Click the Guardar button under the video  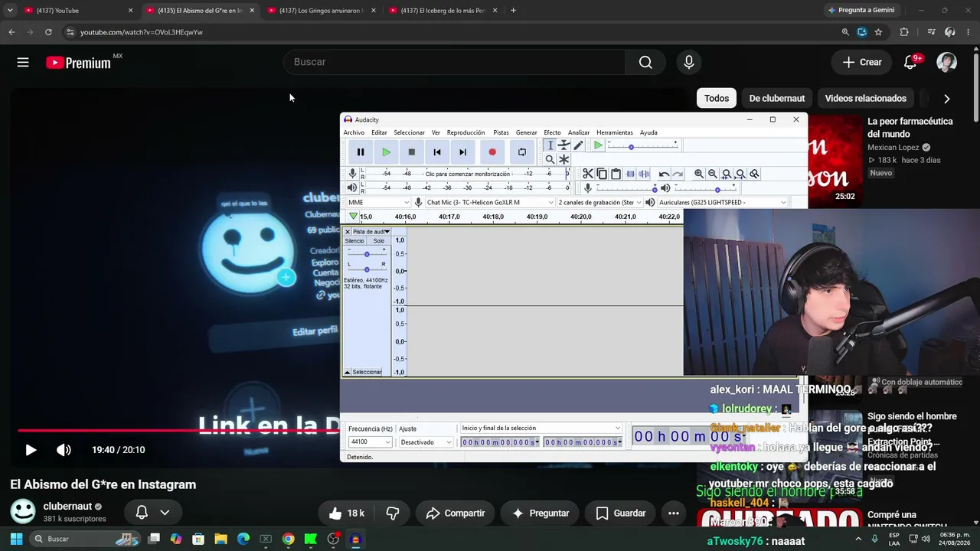point(620,513)
